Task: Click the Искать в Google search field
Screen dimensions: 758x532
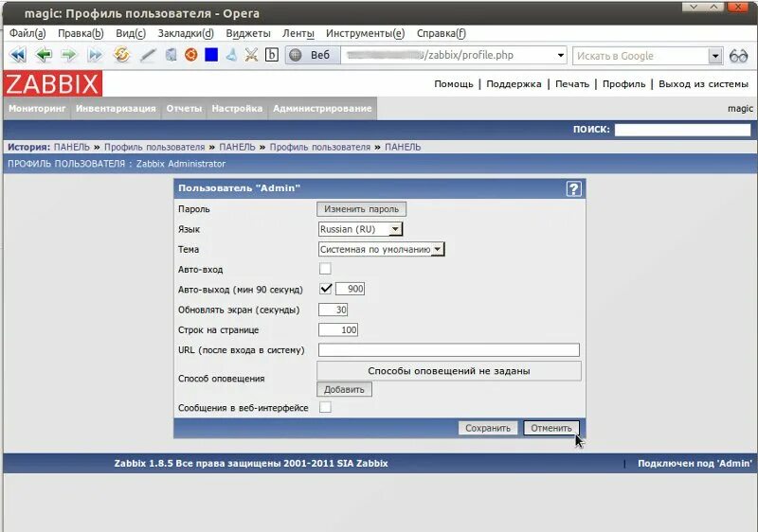Action: (x=641, y=56)
